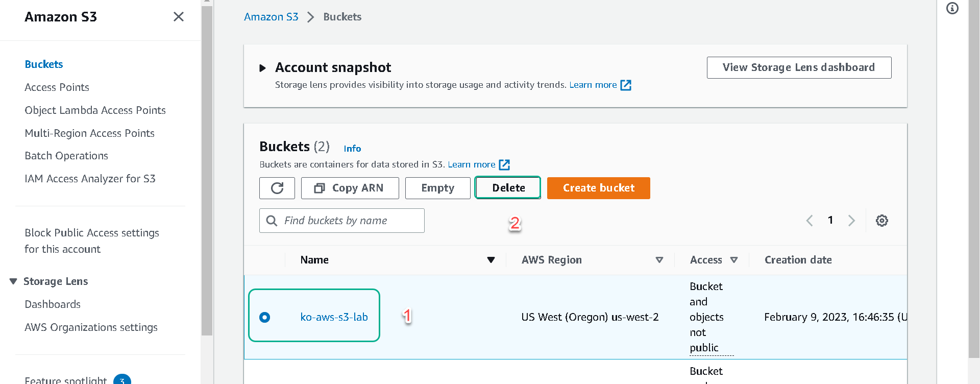Open Batch Operations in the sidebar
The height and width of the screenshot is (384, 980).
click(x=66, y=156)
